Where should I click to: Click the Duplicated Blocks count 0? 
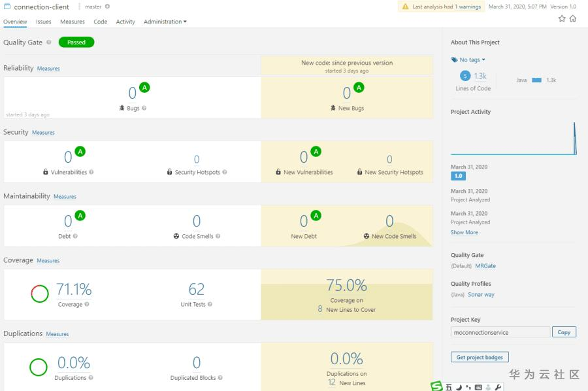pyautogui.click(x=197, y=363)
